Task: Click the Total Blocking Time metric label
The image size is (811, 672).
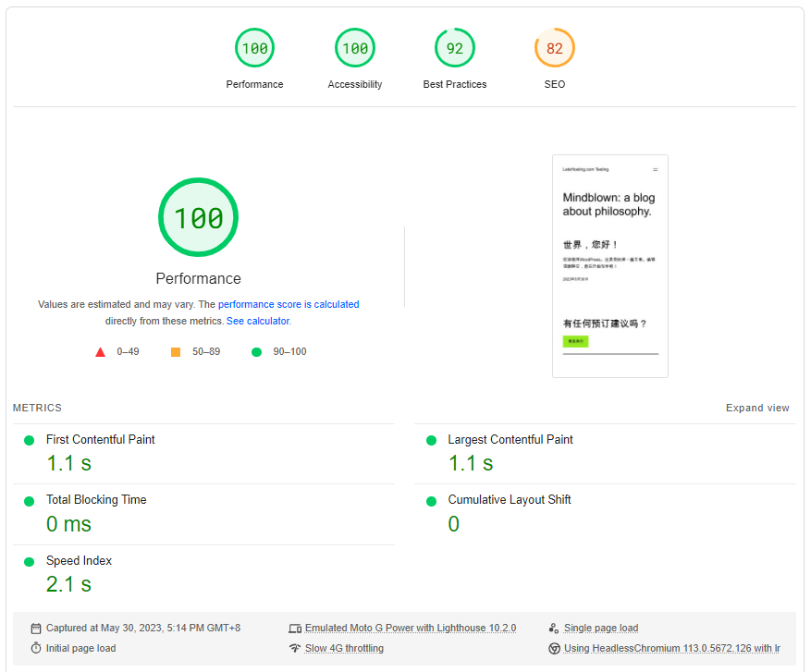Action: click(96, 500)
